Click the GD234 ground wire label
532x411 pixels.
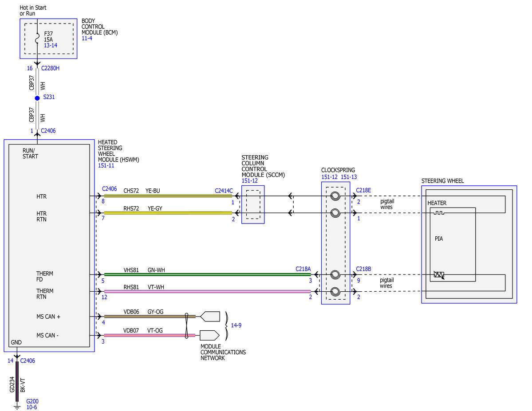[x=12, y=384]
